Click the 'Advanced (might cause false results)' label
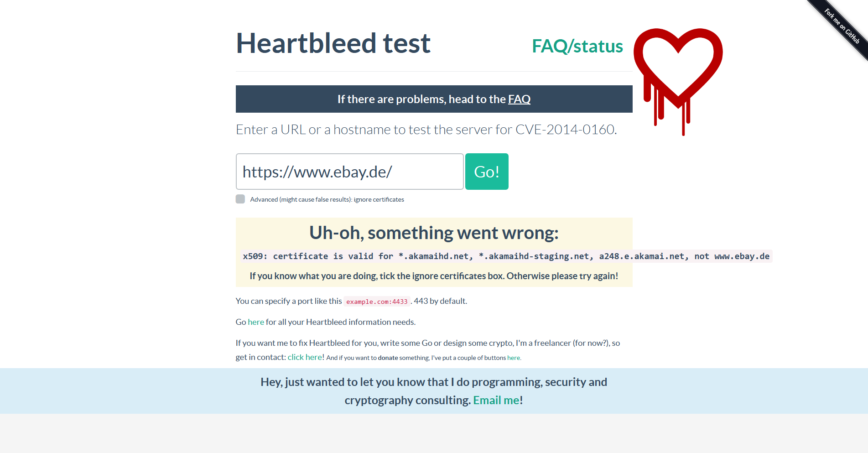868x453 pixels. (x=327, y=199)
